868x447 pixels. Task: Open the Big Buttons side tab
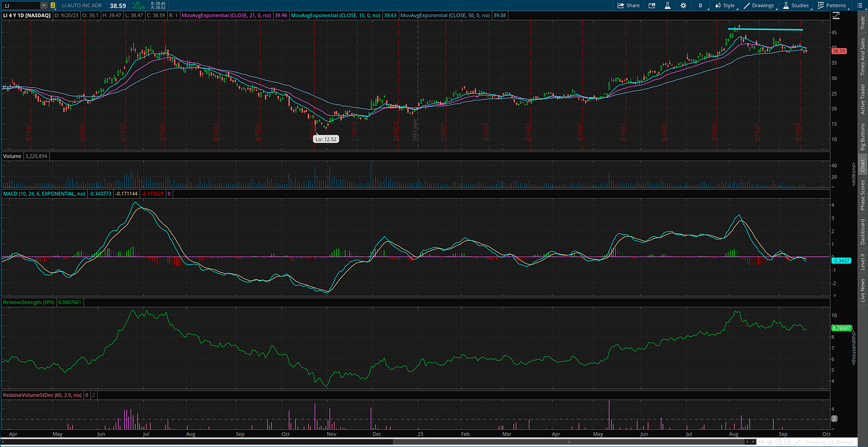tap(862, 137)
